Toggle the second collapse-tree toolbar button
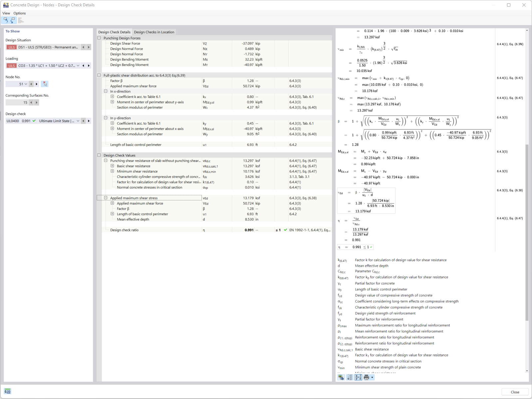 click(13, 20)
